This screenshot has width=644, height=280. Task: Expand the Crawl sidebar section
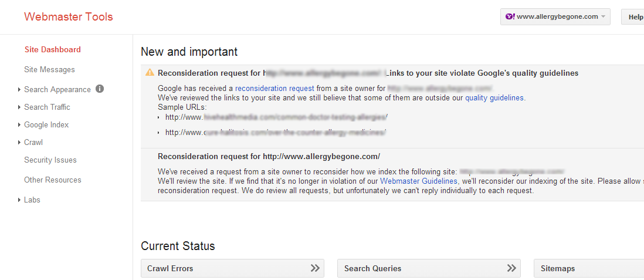pyautogui.click(x=33, y=143)
